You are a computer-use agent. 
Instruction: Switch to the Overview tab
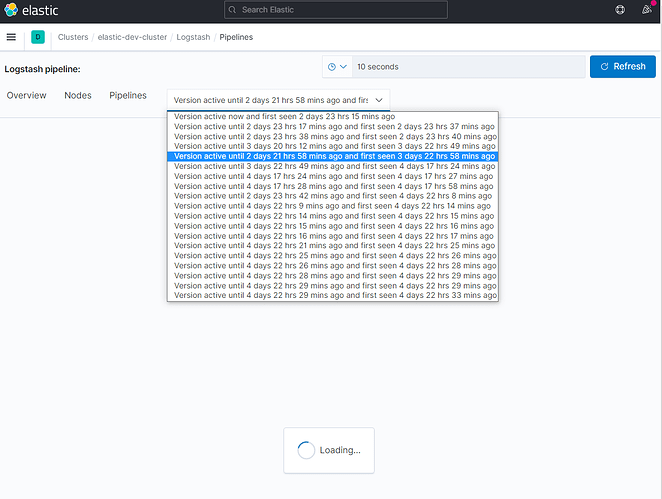tap(26, 95)
